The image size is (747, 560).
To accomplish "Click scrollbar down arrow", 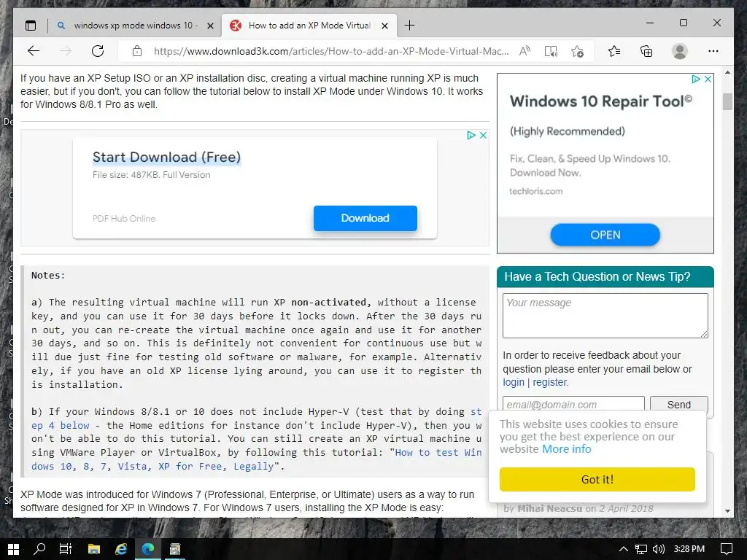I will click(x=727, y=511).
